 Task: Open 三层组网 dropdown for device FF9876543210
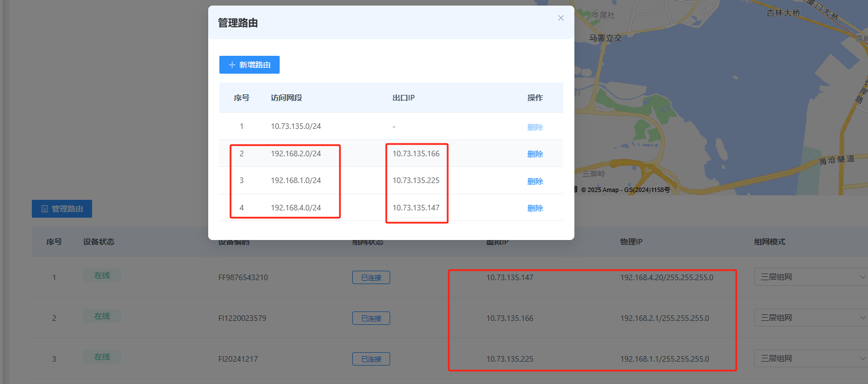pyautogui.click(x=811, y=277)
